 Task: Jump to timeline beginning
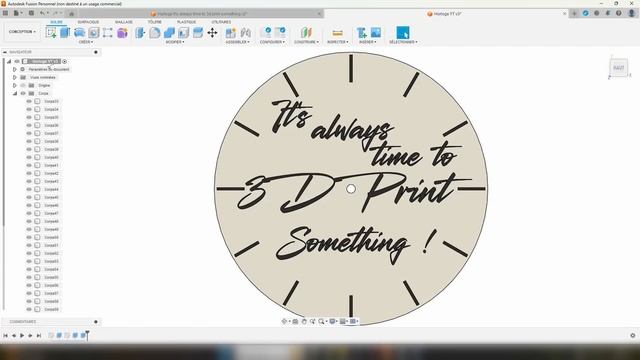5,336
